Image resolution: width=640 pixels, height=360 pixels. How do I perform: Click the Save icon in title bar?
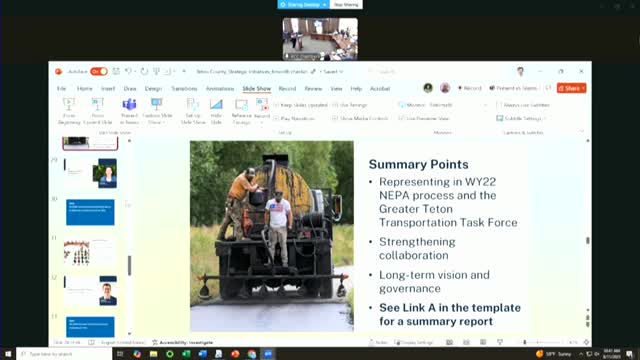(116, 71)
